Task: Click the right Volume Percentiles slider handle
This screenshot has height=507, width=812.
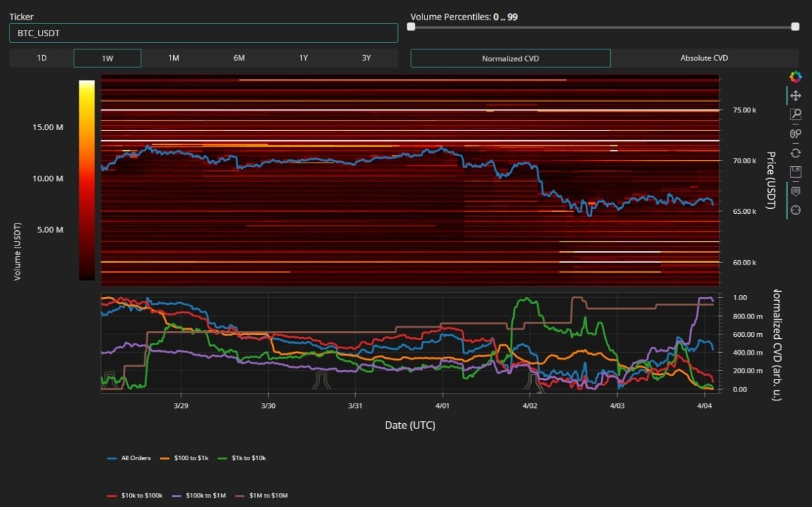Action: (795, 27)
